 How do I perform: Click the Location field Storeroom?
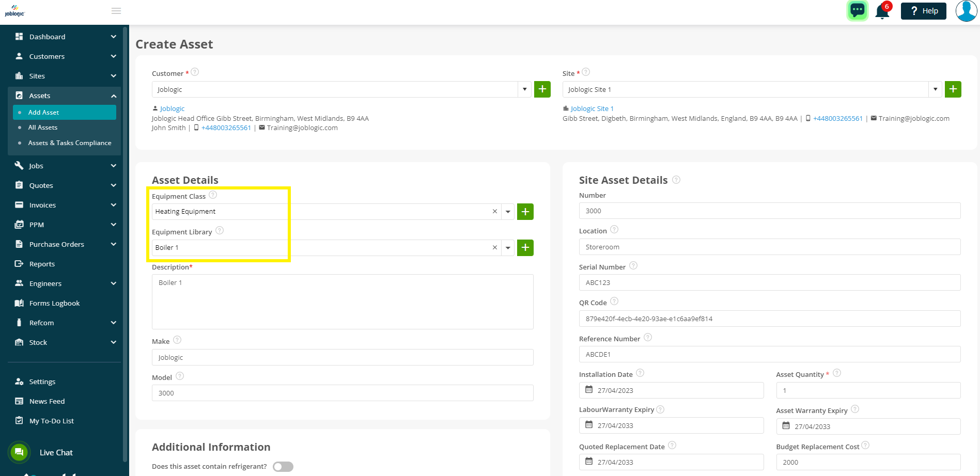770,247
